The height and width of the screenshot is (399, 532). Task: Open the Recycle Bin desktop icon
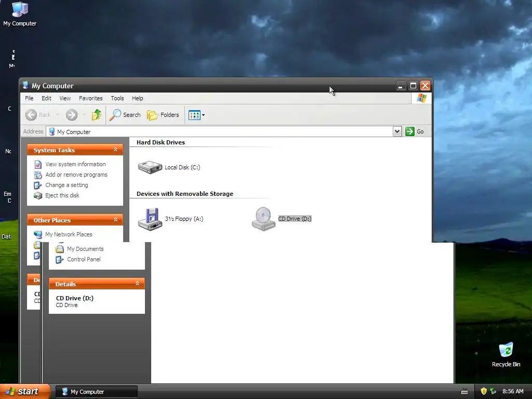tap(506, 355)
